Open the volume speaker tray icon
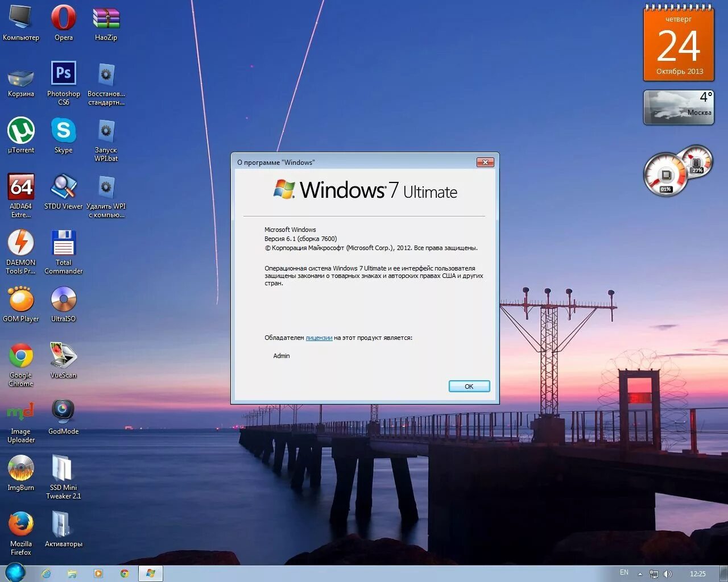The height and width of the screenshot is (582, 728). click(667, 574)
